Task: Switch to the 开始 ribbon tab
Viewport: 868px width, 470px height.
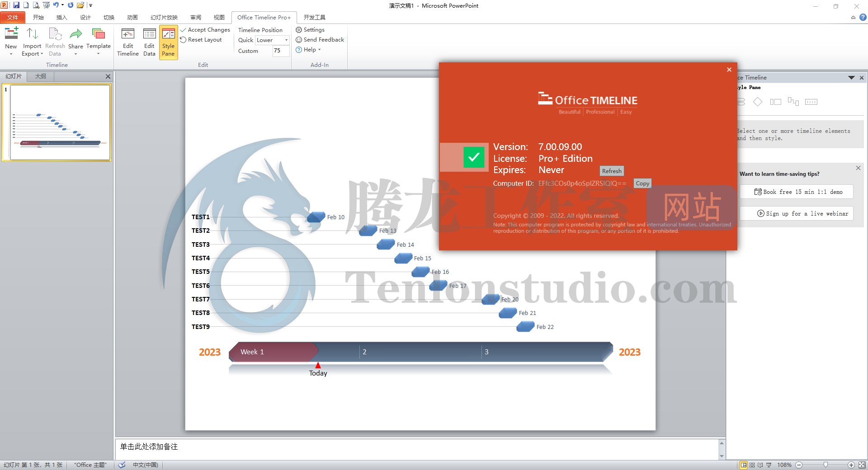Action: click(38, 18)
